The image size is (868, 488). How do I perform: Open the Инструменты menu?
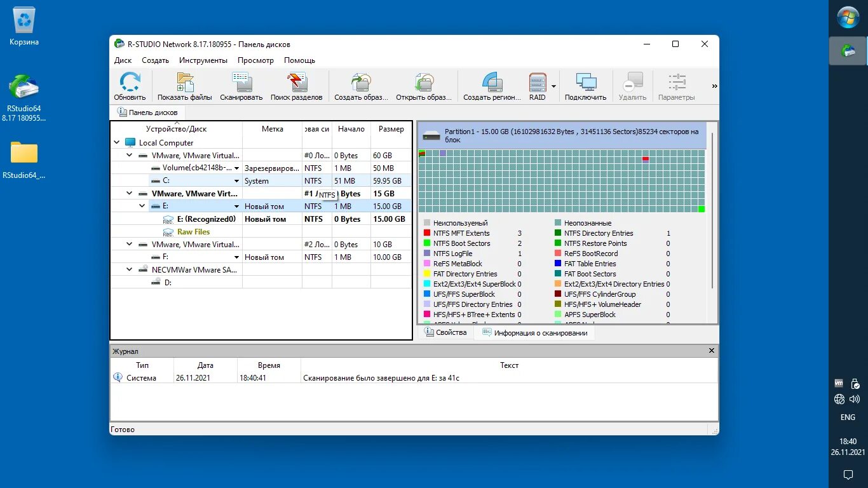click(203, 60)
